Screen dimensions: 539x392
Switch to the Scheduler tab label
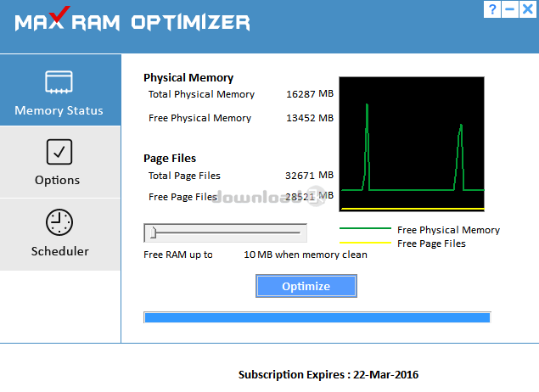pos(59,251)
